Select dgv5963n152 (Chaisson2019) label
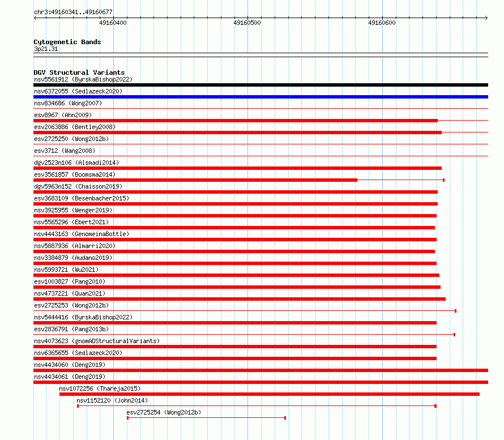The height and width of the screenshot is (440, 504). [78, 186]
